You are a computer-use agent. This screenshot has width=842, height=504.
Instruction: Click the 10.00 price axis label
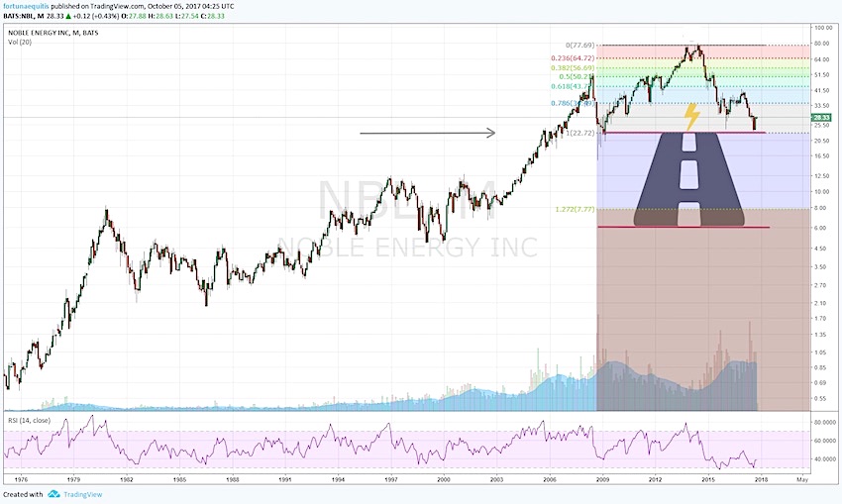point(821,192)
